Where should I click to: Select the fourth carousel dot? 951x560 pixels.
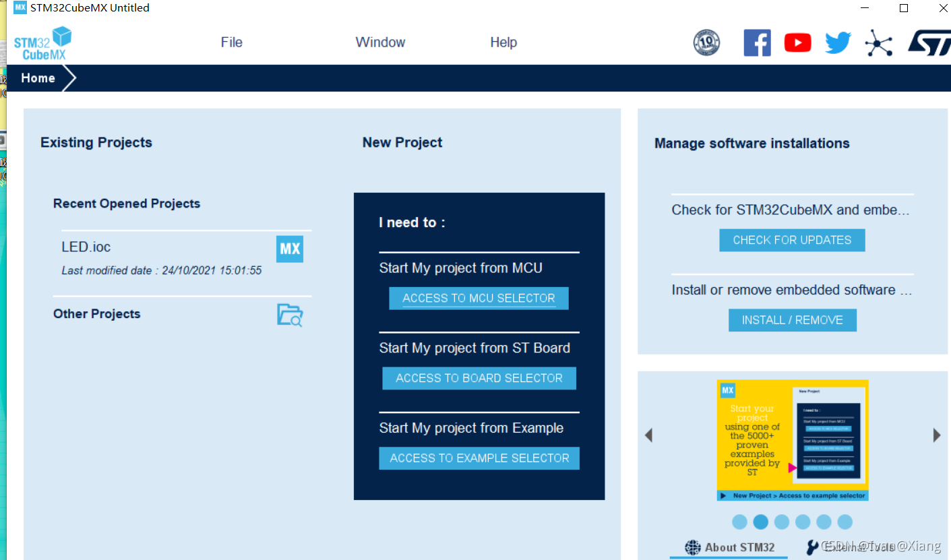click(803, 522)
